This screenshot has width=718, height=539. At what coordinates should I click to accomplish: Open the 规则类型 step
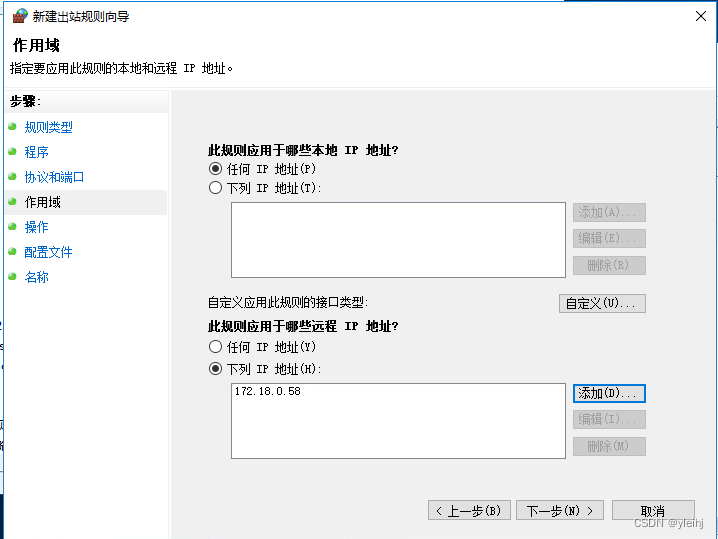click(x=48, y=127)
